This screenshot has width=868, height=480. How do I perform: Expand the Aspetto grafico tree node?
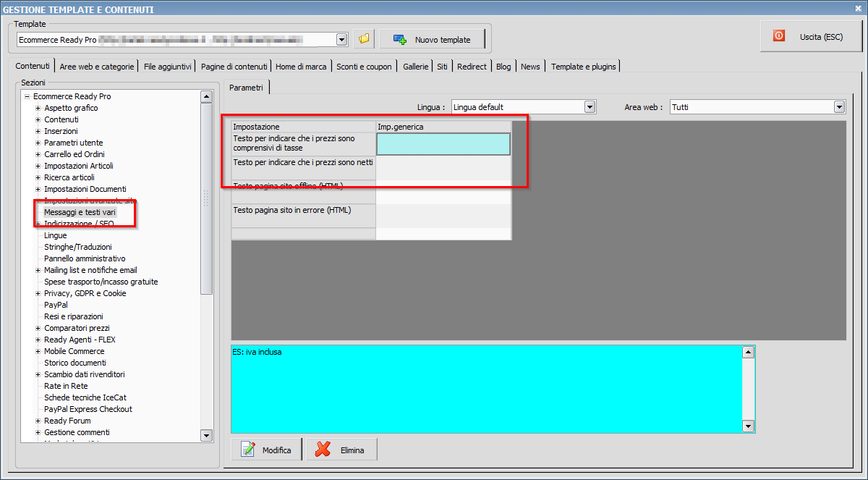point(38,108)
